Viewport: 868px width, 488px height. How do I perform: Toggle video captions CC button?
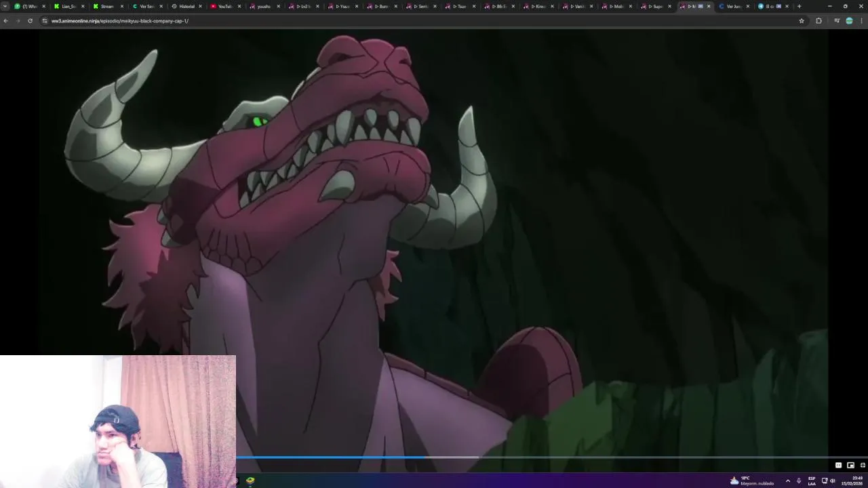tap(838, 465)
